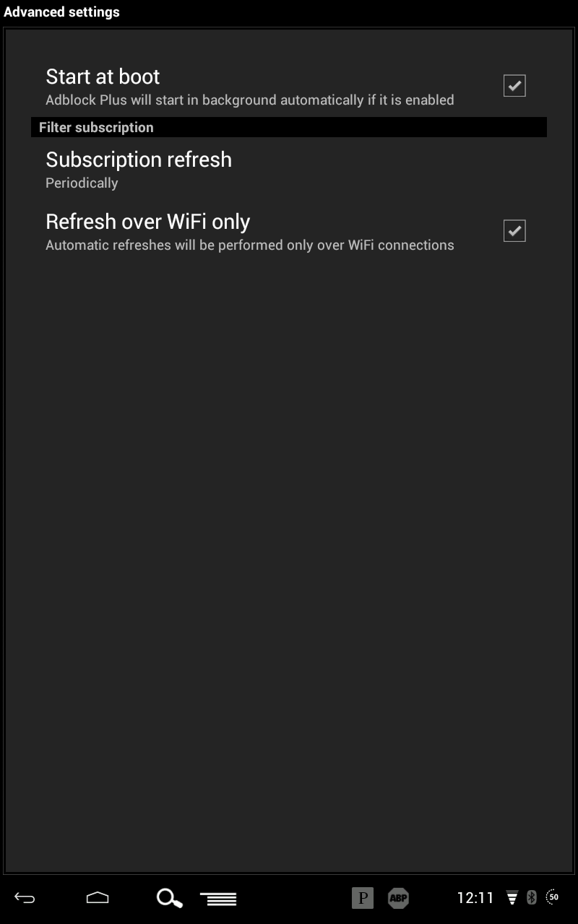Open the Subscription refresh setting

289,170
